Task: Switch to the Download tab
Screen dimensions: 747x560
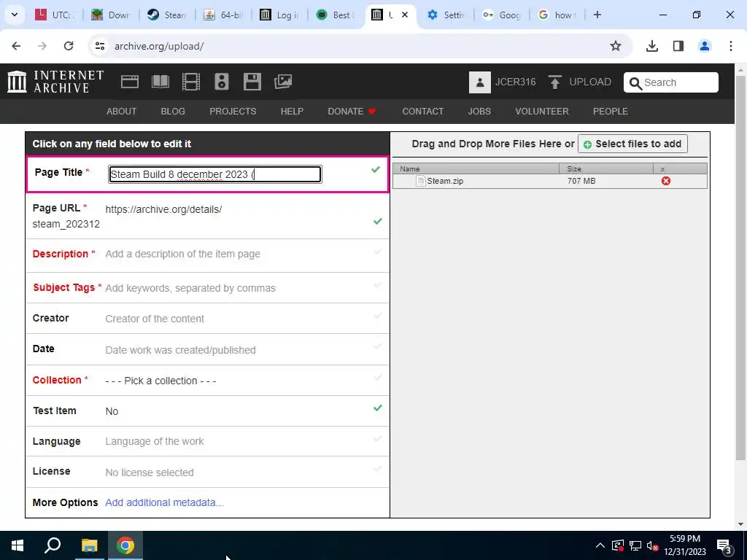Action: (x=112, y=15)
